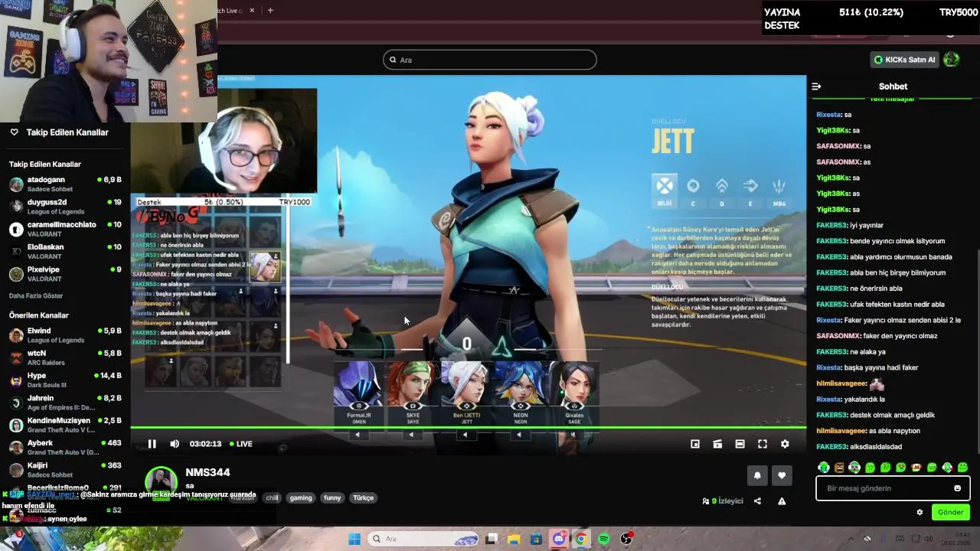Mute the stream with the speaker icon
This screenshot has width=980, height=551.
click(175, 444)
